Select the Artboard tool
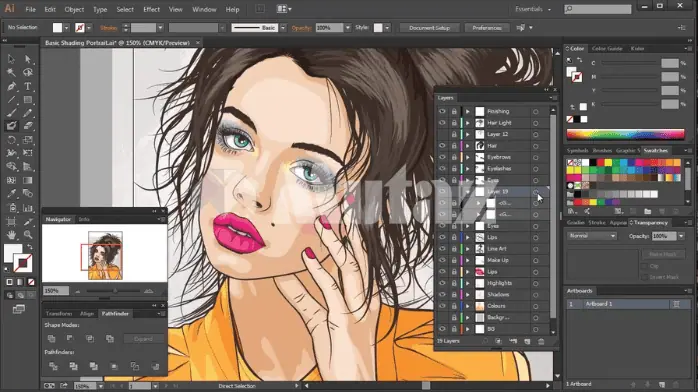698x392 pixels. (x=11, y=221)
